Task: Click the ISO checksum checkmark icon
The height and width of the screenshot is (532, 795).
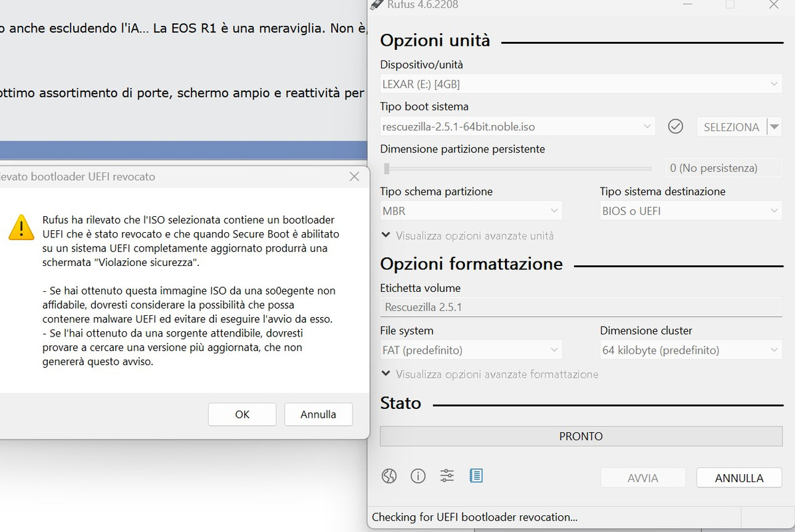Action: 675,126
